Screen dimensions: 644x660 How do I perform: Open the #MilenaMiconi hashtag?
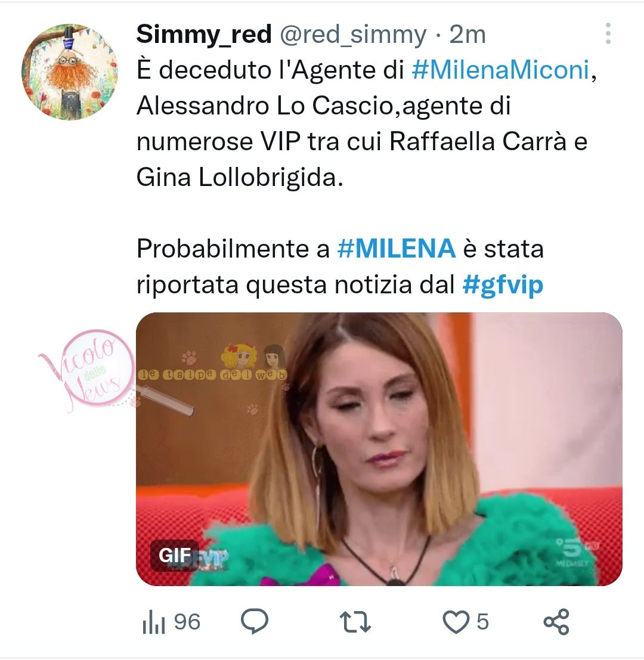500,70
